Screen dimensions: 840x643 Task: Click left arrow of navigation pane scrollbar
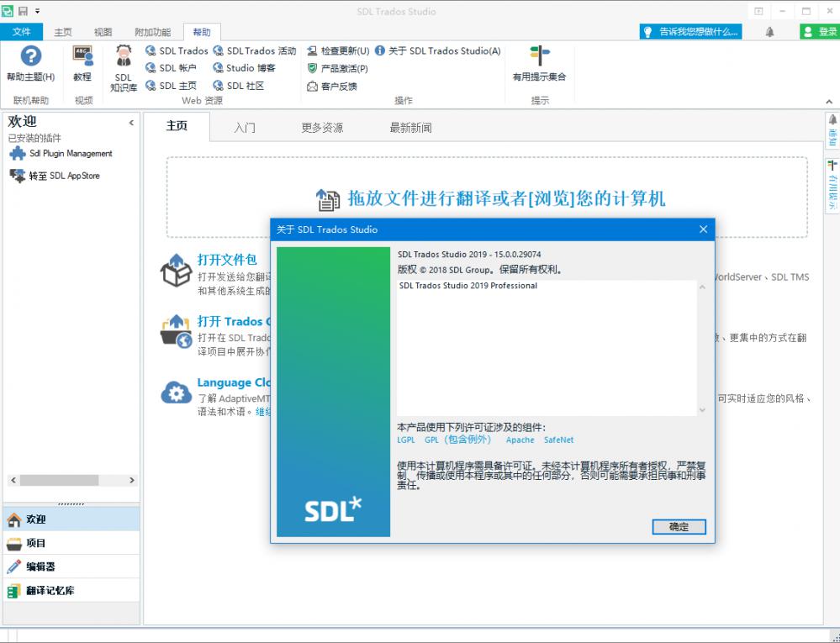[13, 480]
